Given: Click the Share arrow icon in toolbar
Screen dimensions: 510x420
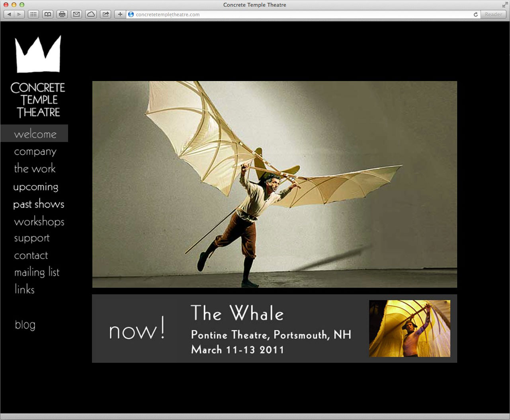Looking at the screenshot, I should click(106, 14).
